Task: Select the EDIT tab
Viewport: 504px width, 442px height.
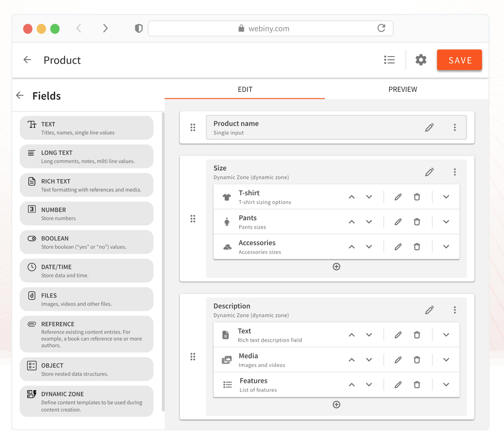Action: [245, 89]
